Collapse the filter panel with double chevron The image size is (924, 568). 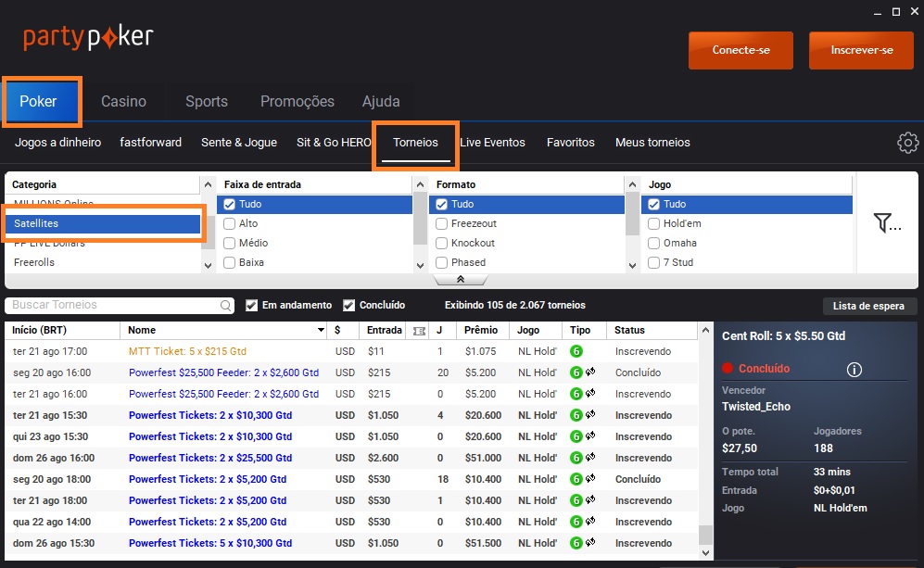[461, 279]
